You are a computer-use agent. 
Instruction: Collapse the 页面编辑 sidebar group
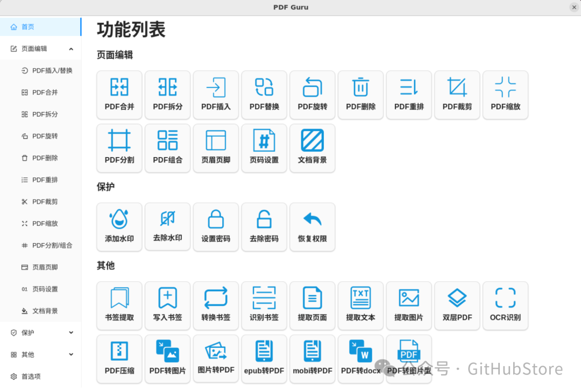point(41,48)
